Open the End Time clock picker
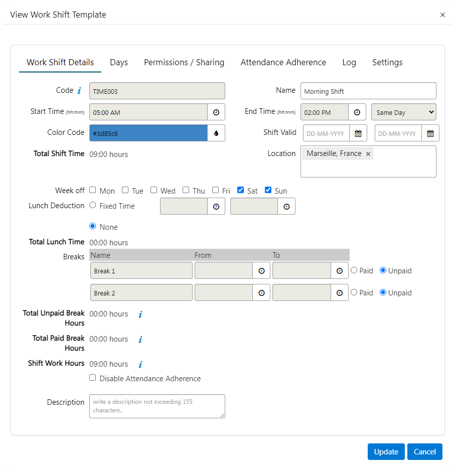 pyautogui.click(x=357, y=112)
